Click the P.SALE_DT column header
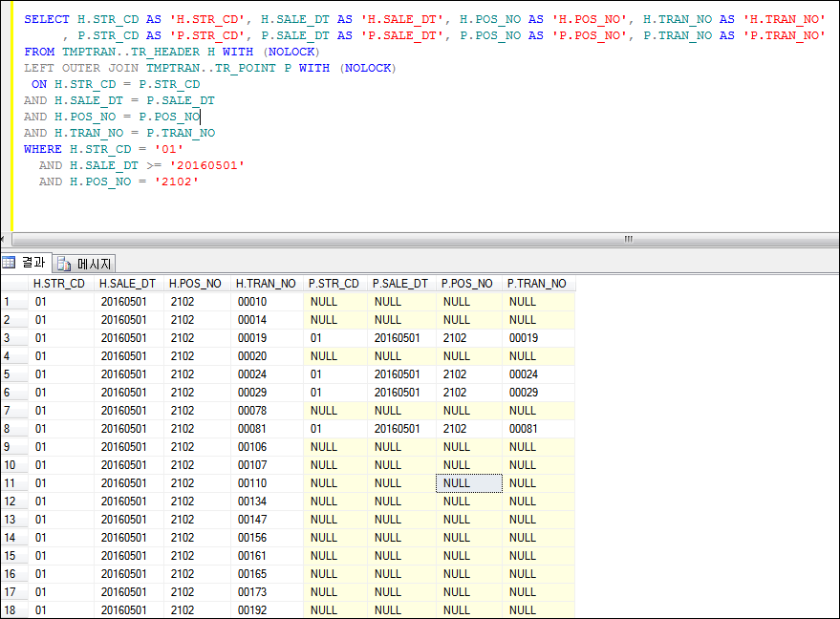The image size is (840, 619). [400, 284]
